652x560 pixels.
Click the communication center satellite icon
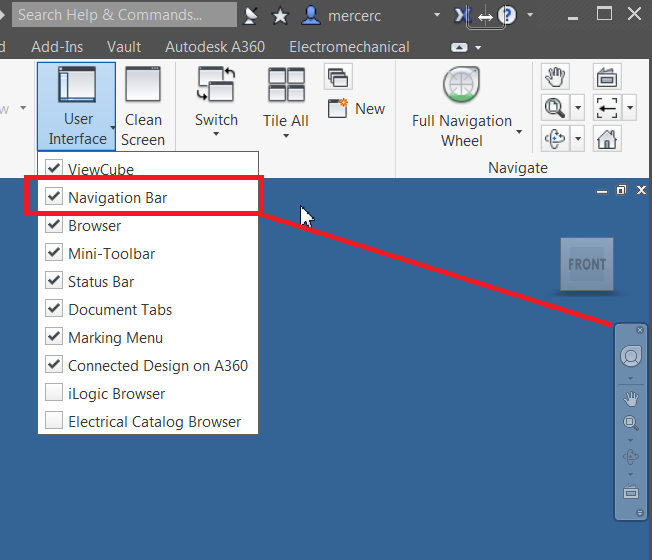click(x=250, y=16)
